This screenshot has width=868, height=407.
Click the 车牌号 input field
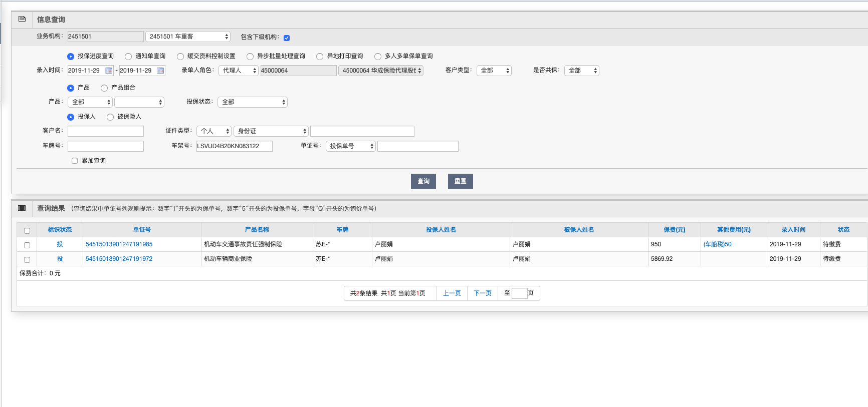point(106,146)
